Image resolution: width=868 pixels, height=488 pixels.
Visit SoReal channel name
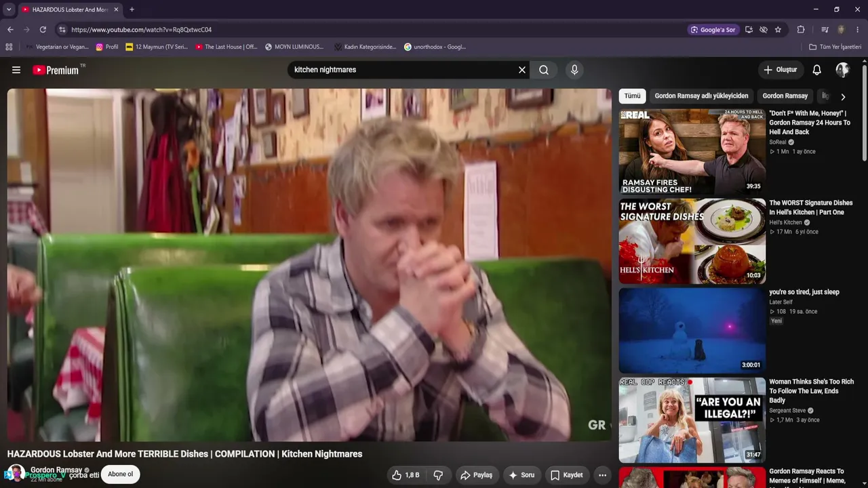coord(777,142)
